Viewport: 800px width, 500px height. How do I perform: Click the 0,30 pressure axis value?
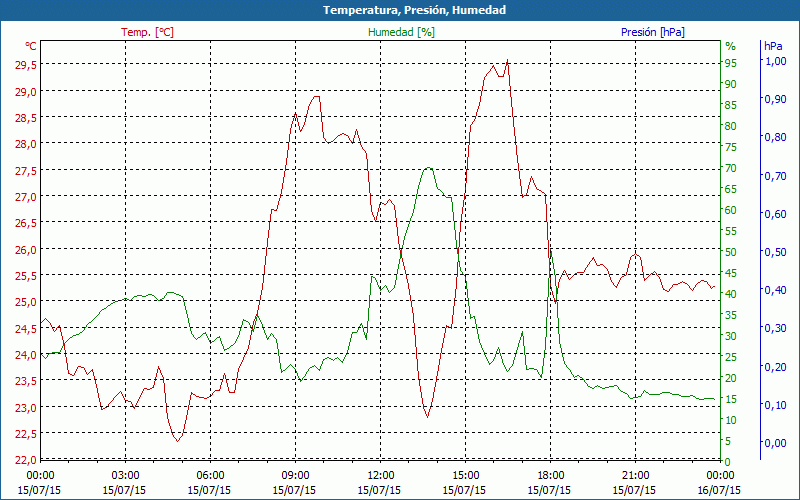(776, 328)
